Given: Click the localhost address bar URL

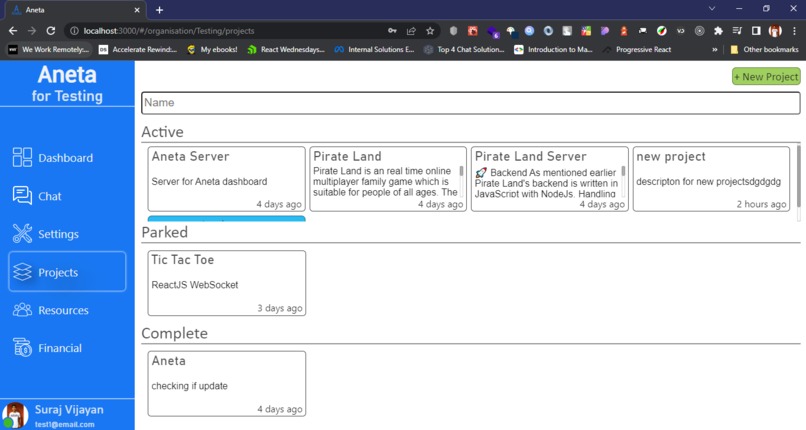Looking at the screenshot, I should (169, 31).
